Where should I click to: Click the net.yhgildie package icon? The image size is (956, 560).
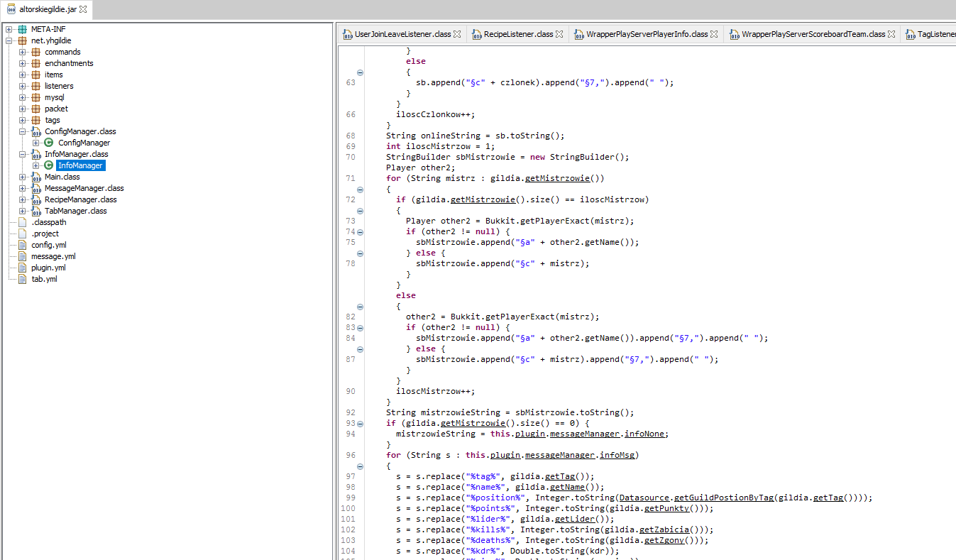click(x=22, y=40)
